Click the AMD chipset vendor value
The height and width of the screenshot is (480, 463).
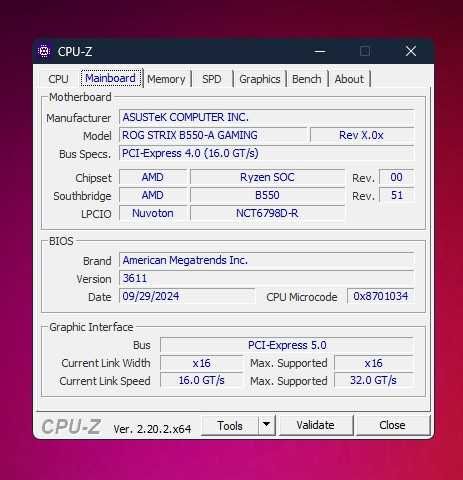153,177
